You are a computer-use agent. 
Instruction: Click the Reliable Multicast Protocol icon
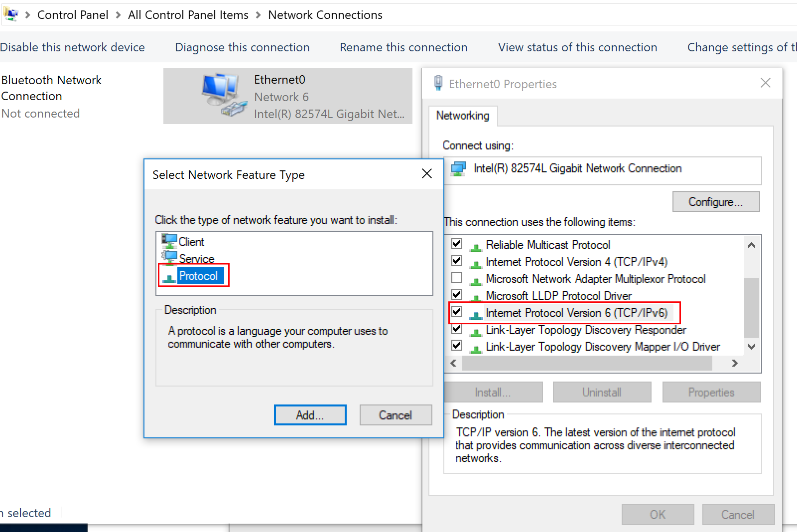click(x=476, y=246)
